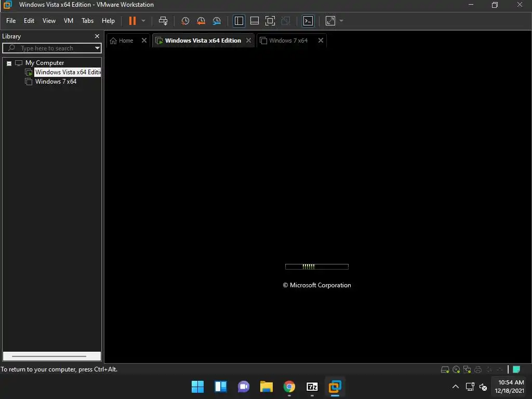Click the printer status icon

coord(478,370)
